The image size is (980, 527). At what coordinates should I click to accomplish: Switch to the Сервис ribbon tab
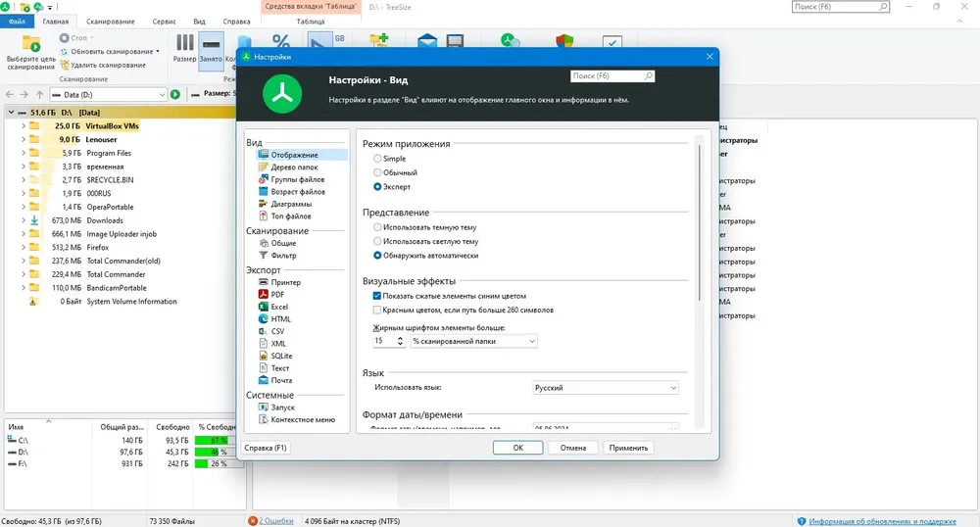point(164,22)
